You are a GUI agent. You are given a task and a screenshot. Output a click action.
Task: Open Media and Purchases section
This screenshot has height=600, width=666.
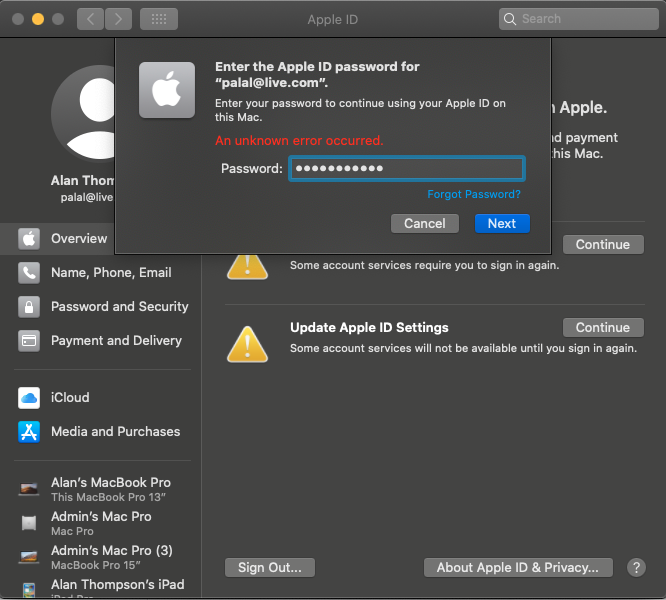(101, 432)
